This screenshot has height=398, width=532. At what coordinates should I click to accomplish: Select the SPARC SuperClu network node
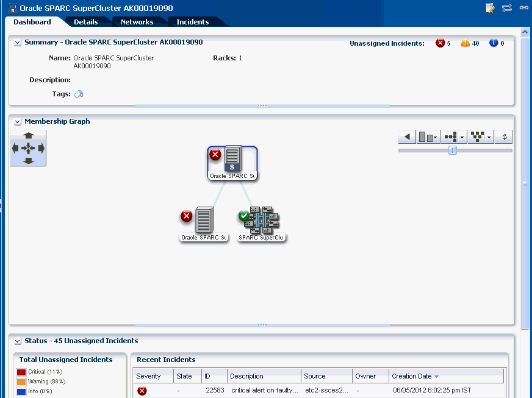pyautogui.click(x=261, y=224)
